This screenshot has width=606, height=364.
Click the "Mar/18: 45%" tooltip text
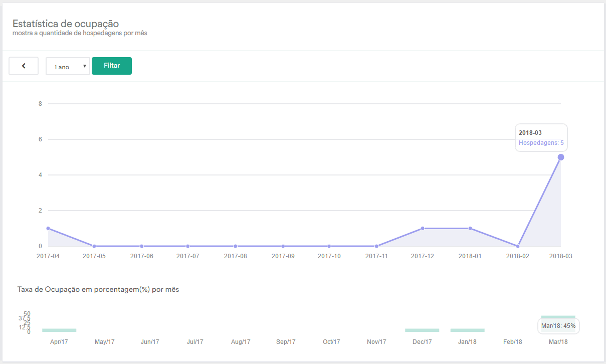[x=558, y=326]
